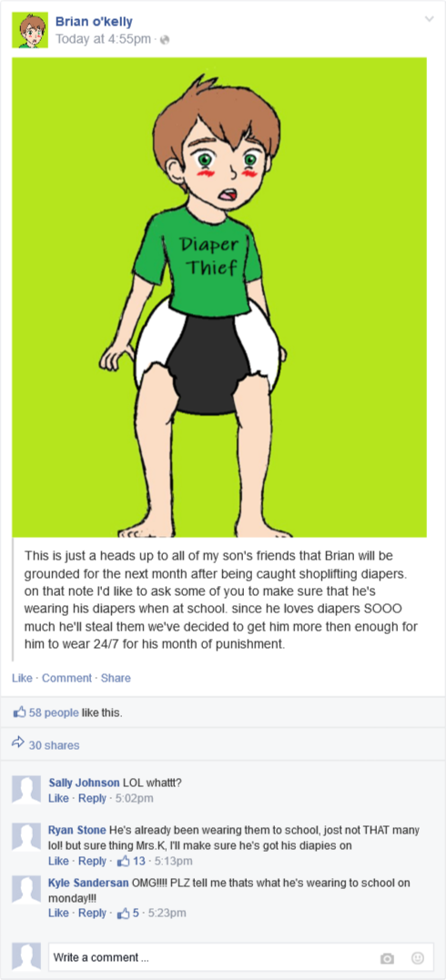Click the thumbs-up count on Ryan Stone's comment
This screenshot has height=980, width=446.
[132, 861]
